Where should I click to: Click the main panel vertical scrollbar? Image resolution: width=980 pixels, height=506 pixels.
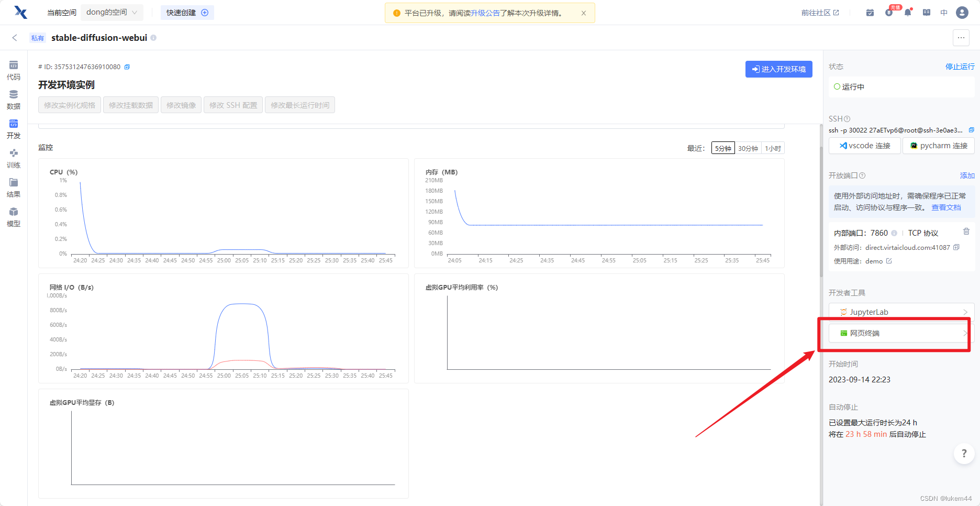pyautogui.click(x=821, y=212)
